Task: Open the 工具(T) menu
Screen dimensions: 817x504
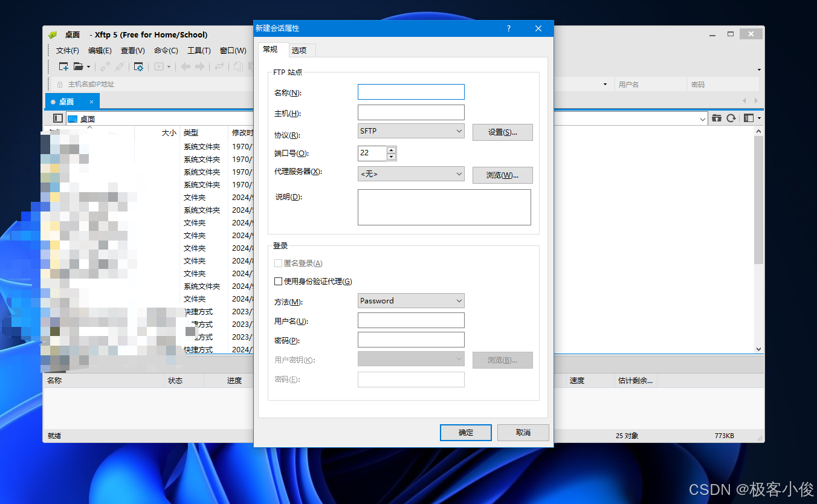Action: [199, 51]
